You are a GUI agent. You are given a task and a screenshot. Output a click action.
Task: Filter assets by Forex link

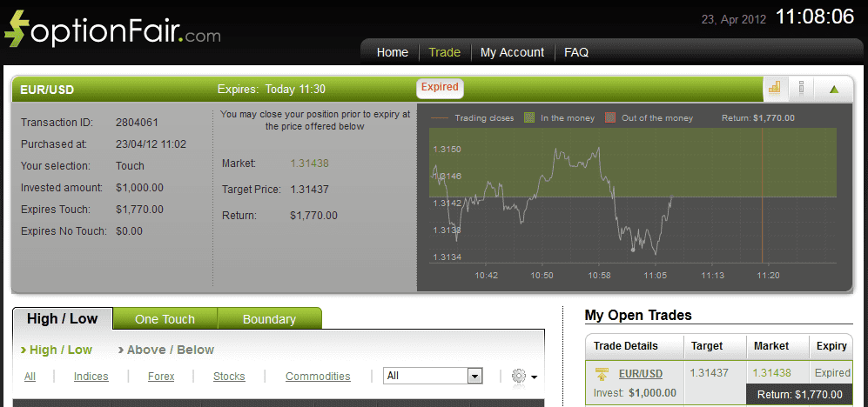click(161, 377)
